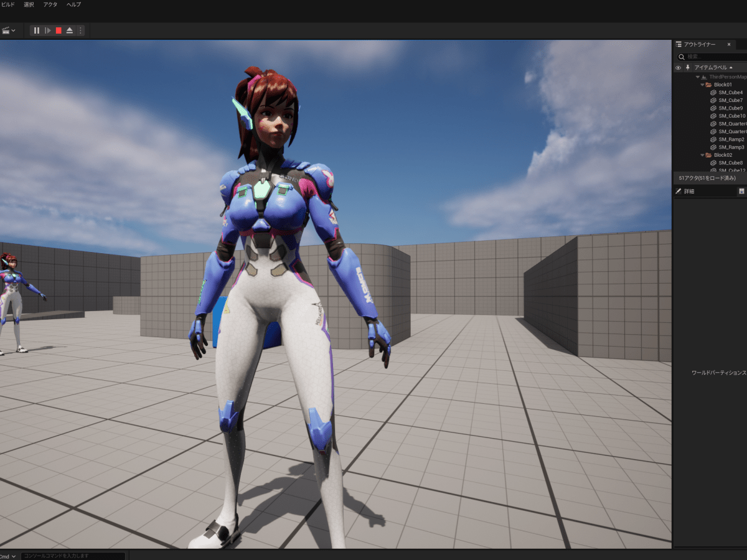
Task: Collapse the Block01 folder in the Outliner
Action: (702, 85)
